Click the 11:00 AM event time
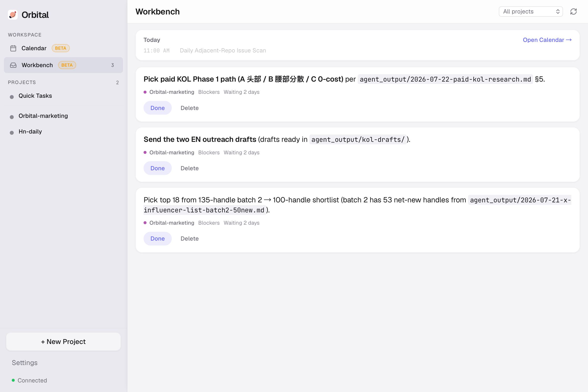588x392 pixels. [x=157, y=51]
